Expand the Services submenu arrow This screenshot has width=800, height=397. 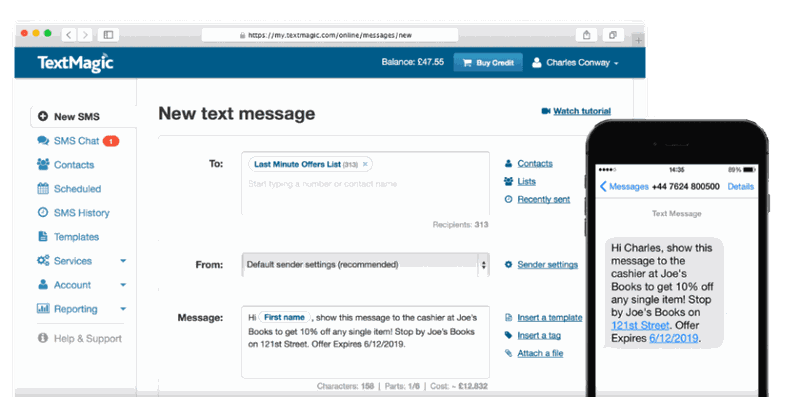coord(123,261)
